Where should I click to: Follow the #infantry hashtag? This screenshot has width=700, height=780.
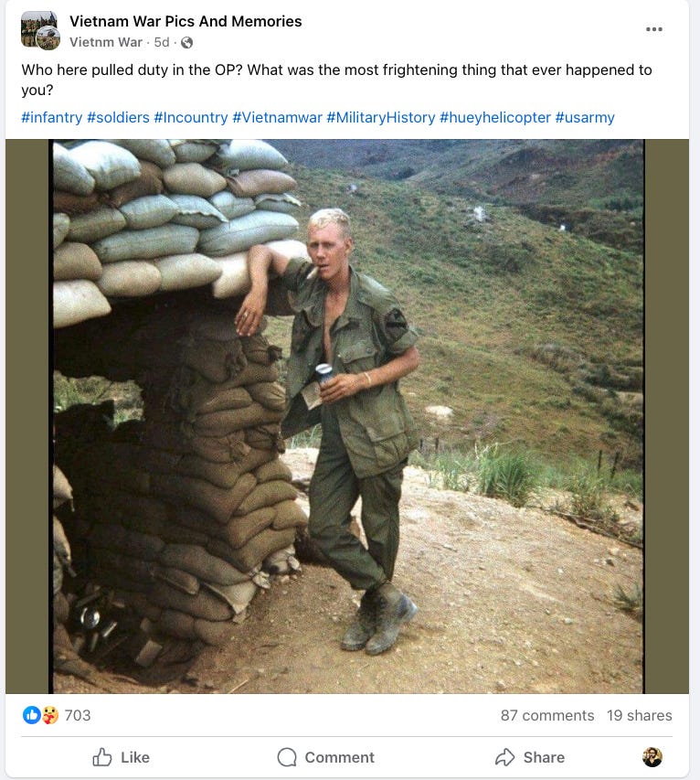point(52,117)
